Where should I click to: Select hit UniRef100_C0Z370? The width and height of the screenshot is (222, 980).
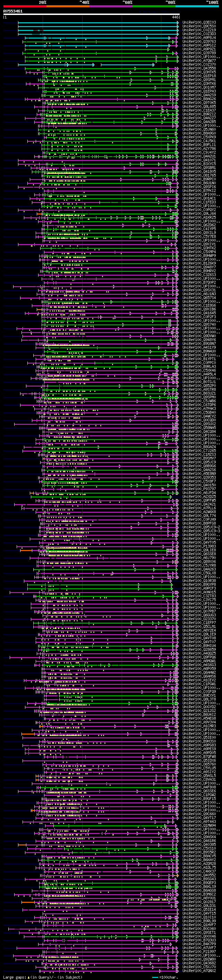[199, 64]
